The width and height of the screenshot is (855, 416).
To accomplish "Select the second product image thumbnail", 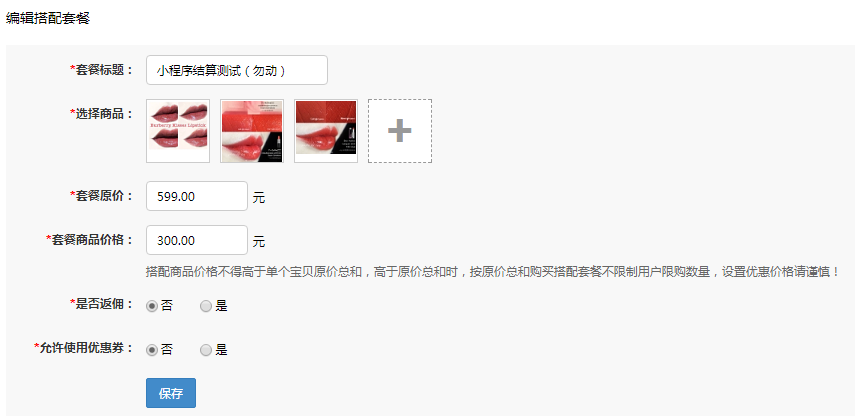I will (x=252, y=131).
